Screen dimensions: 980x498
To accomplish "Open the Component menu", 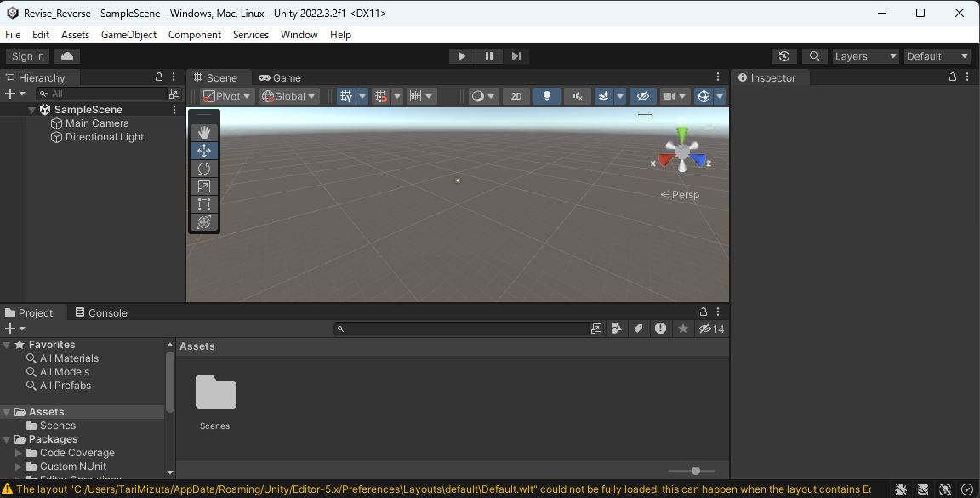I will click(194, 35).
